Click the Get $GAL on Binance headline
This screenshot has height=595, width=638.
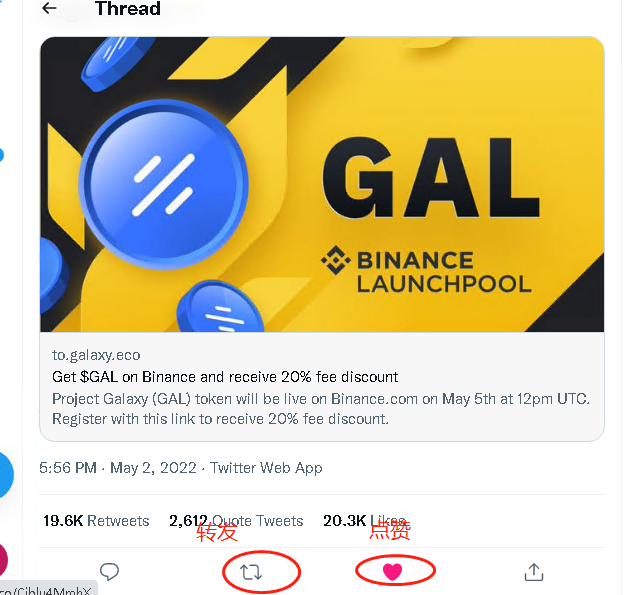coord(225,377)
